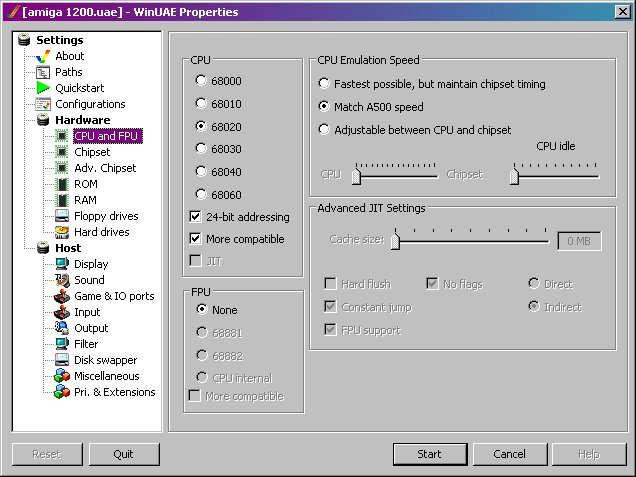
Task: Open the ROM settings page
Action: click(86, 184)
